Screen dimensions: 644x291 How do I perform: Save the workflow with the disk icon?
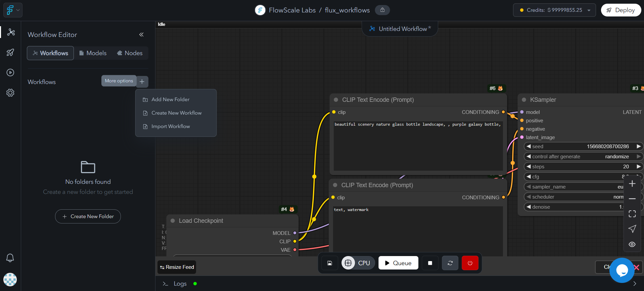pos(330,263)
